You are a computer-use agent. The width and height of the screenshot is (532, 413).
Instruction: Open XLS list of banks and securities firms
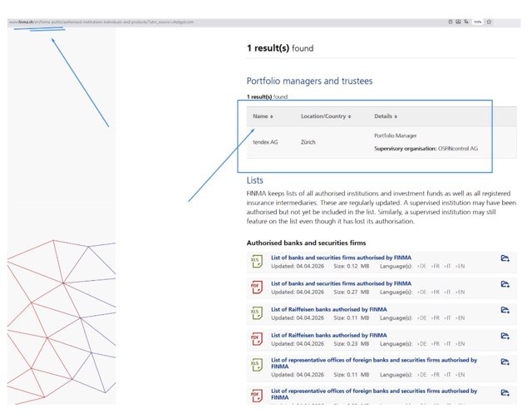coord(341,258)
